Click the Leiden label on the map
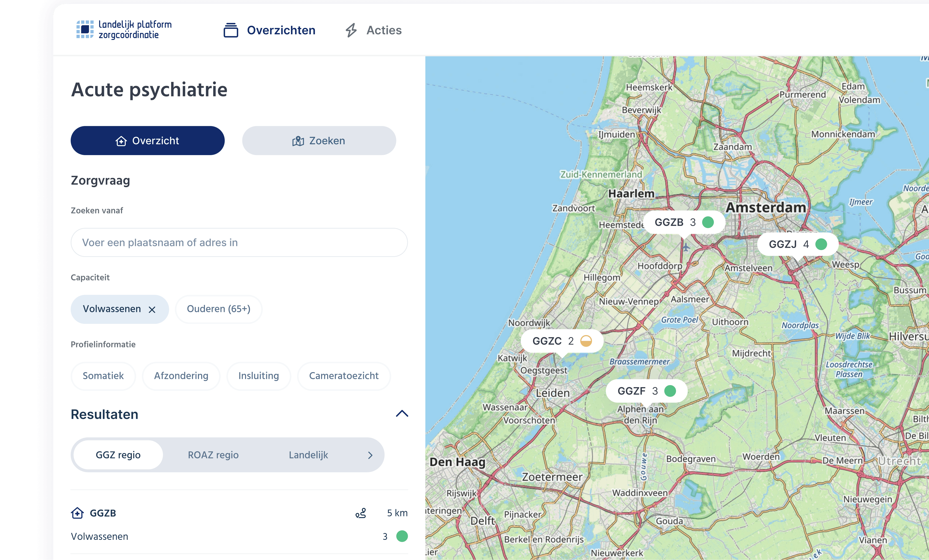Image resolution: width=929 pixels, height=560 pixels. point(553,393)
